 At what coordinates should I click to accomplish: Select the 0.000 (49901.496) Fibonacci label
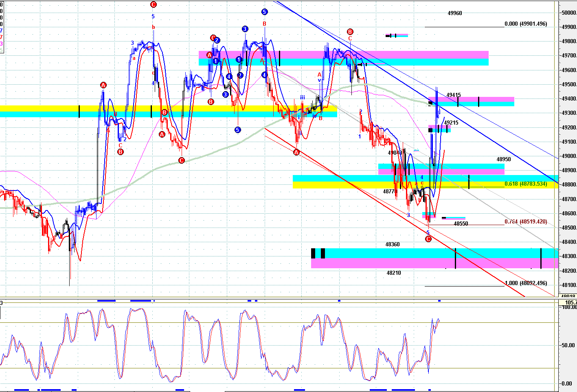point(526,24)
